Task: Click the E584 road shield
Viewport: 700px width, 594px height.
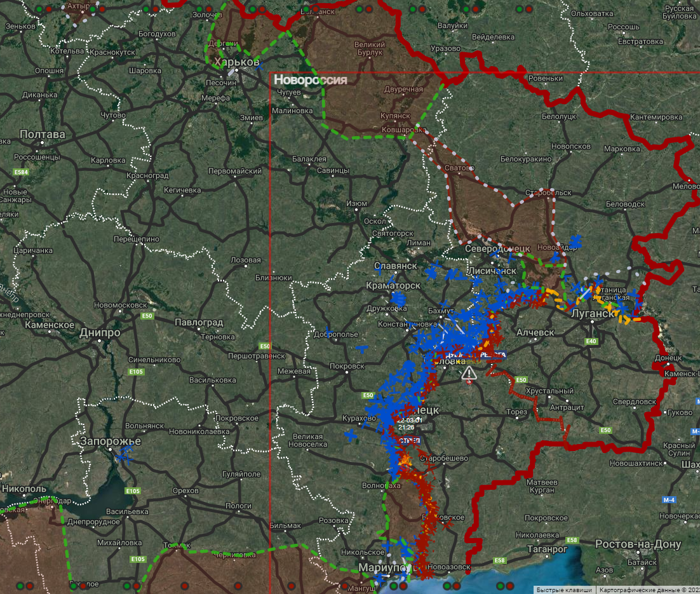Action: (21, 172)
